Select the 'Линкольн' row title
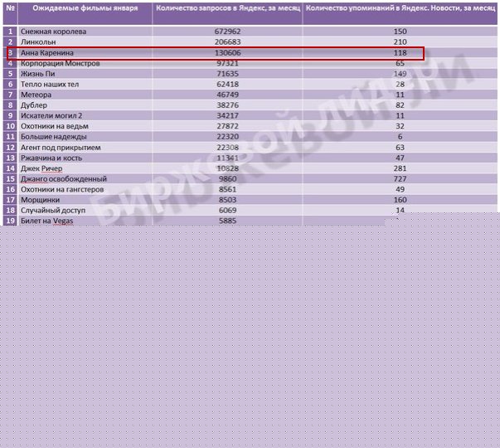Image resolution: width=500 pixels, height=448 pixels. (x=38, y=41)
